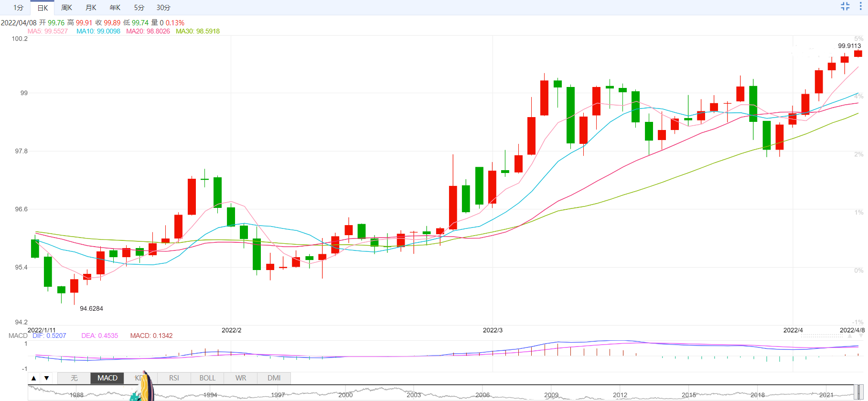Click the 2022/1/11 start date label
The image size is (868, 401).
[42, 330]
